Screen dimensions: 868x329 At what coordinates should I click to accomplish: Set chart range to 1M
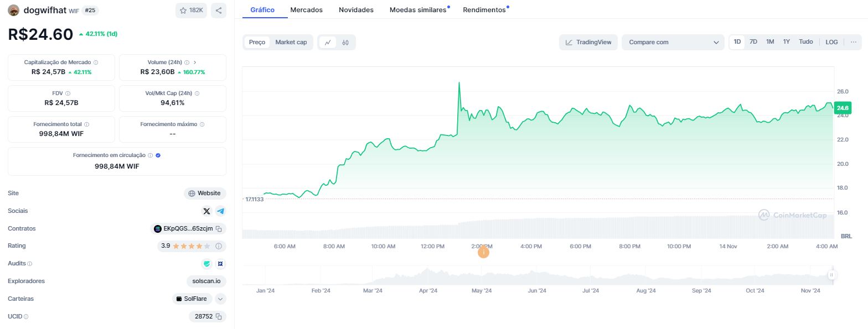(770, 42)
